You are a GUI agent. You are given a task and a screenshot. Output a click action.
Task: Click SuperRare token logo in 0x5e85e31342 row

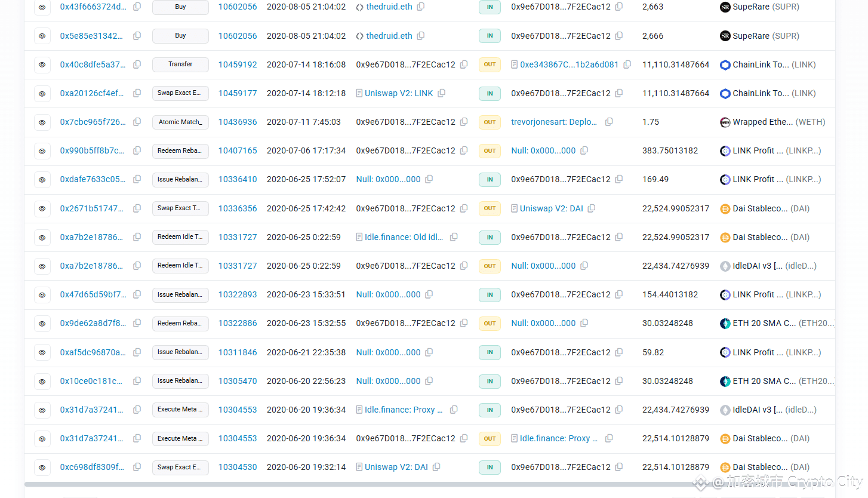[x=725, y=36]
